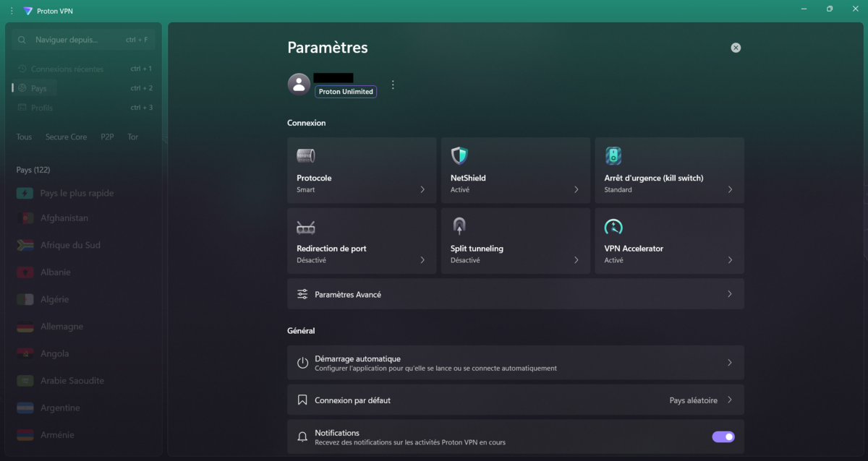
Task: Open the account three-dot menu
Action: click(393, 85)
